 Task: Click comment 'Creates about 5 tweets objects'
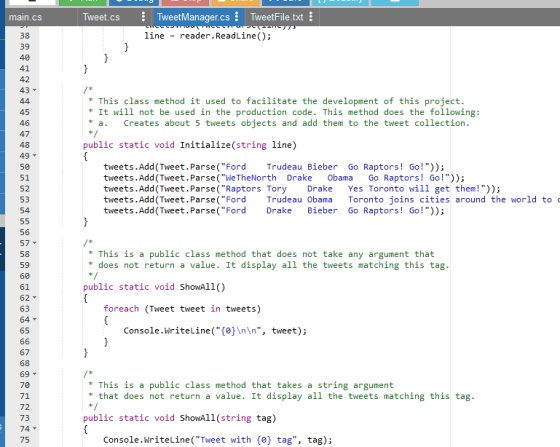click(x=200, y=123)
